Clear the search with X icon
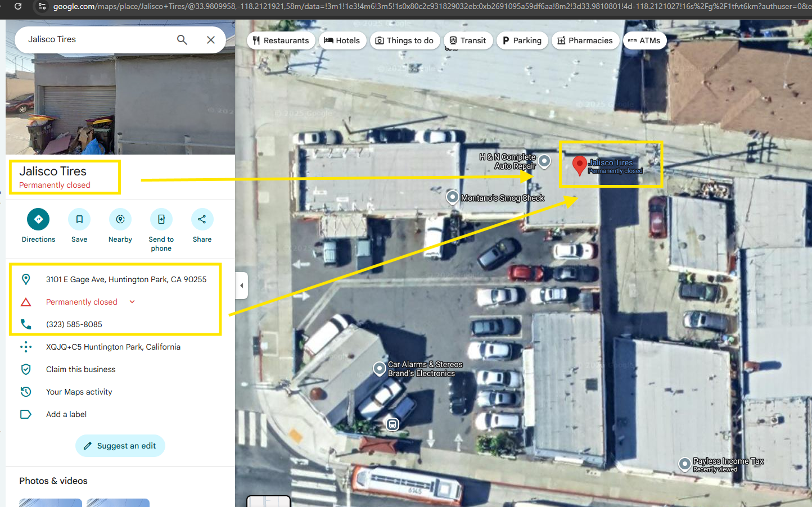 click(x=211, y=40)
